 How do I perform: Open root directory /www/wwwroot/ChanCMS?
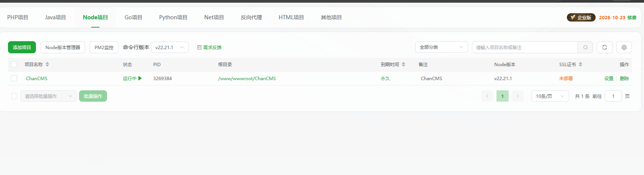point(247,79)
